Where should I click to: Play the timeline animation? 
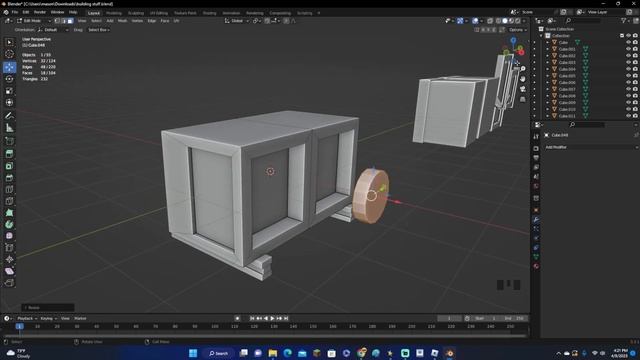point(272,318)
